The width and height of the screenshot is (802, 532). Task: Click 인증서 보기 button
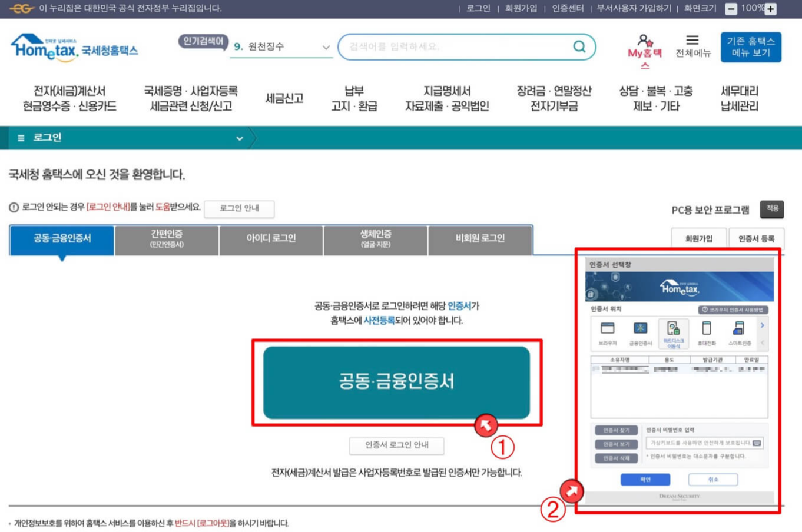coord(616,444)
